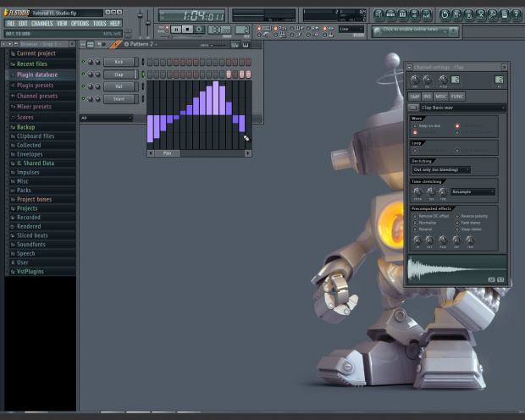Click the graph editor toggle in step sequencer
525x420 pixels.
pyautogui.click(x=235, y=45)
